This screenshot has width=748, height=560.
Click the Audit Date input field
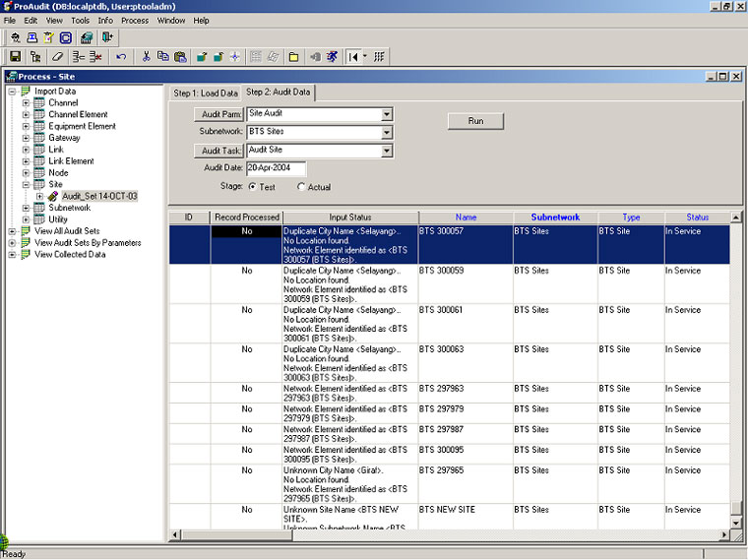(276, 168)
